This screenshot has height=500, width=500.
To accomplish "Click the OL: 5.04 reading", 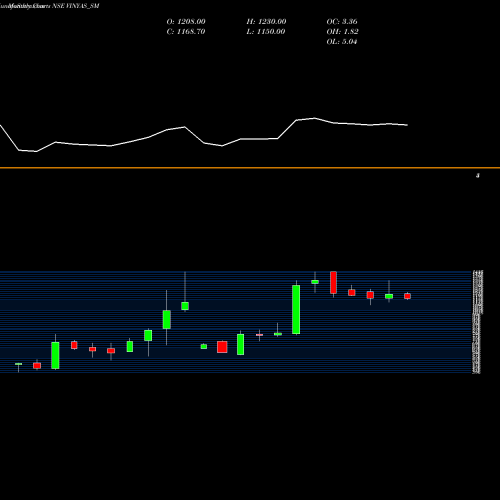I will [342, 42].
